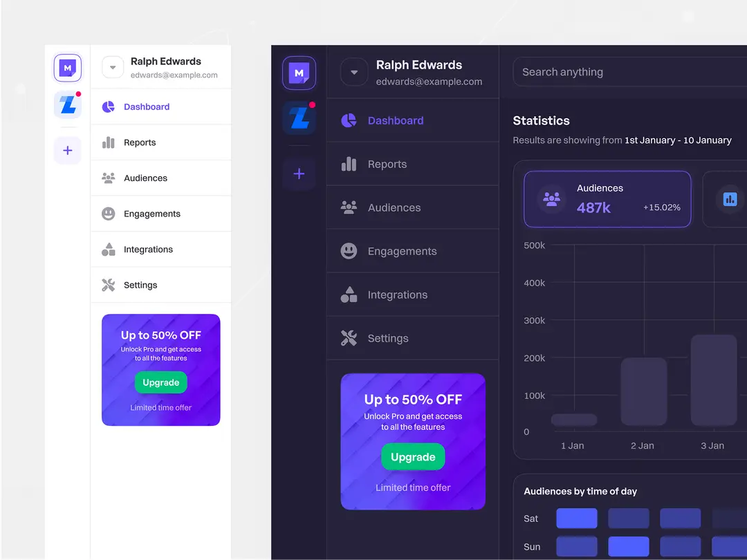The width and height of the screenshot is (747, 560).
Task: Click the green Upgrade button in dark panel
Action: [413, 457]
